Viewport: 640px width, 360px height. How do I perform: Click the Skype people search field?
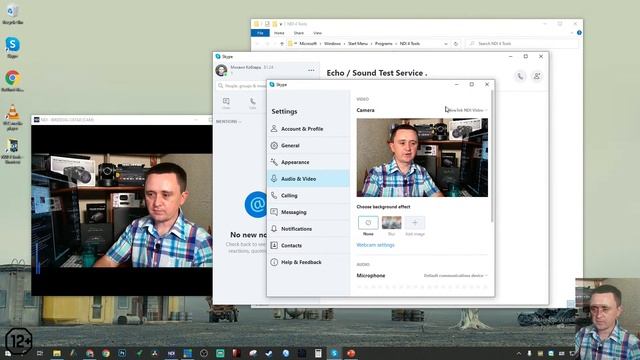242,86
